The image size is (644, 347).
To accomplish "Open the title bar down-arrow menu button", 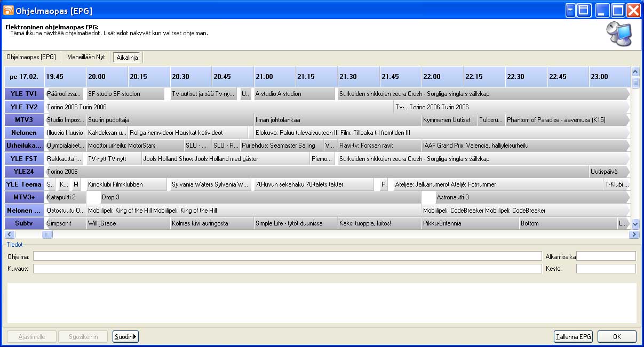I will coord(571,10).
